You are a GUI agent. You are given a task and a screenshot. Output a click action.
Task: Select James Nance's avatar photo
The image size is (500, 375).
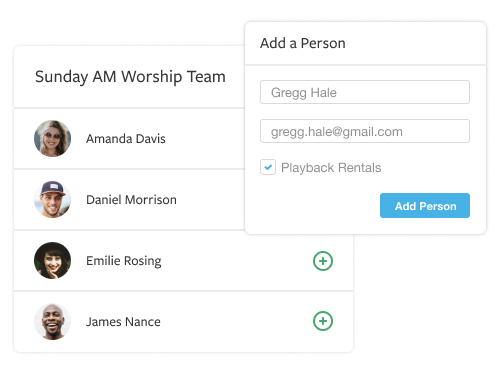[53, 322]
